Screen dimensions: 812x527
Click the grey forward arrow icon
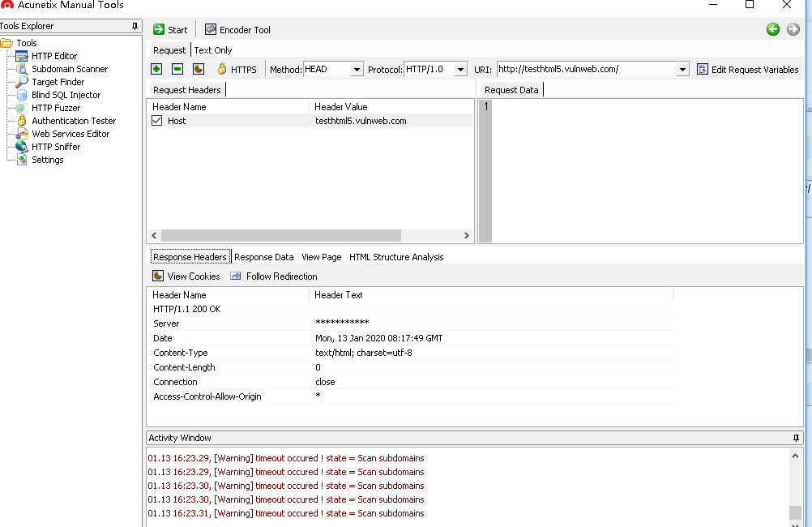point(793,29)
